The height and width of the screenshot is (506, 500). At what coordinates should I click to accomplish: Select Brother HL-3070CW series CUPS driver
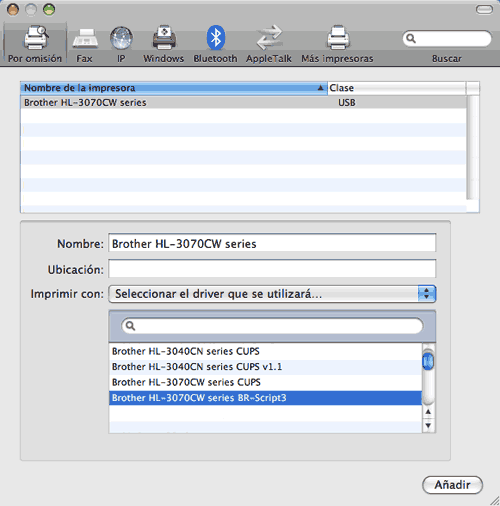265,382
